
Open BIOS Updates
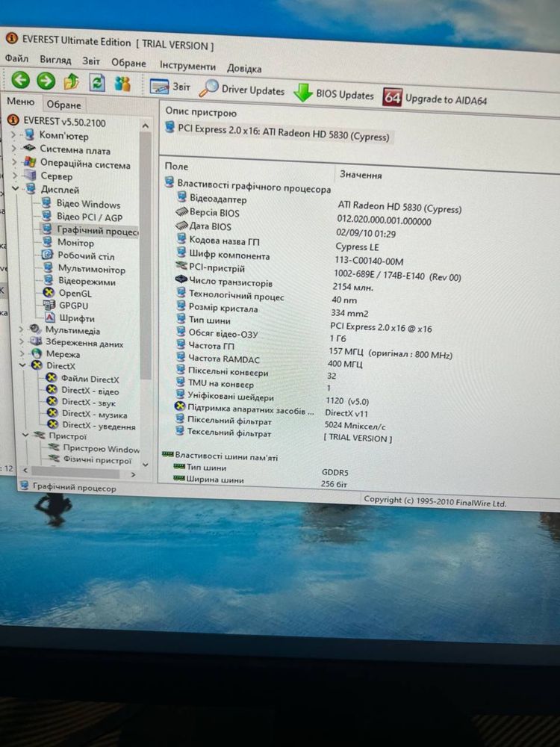(x=334, y=93)
